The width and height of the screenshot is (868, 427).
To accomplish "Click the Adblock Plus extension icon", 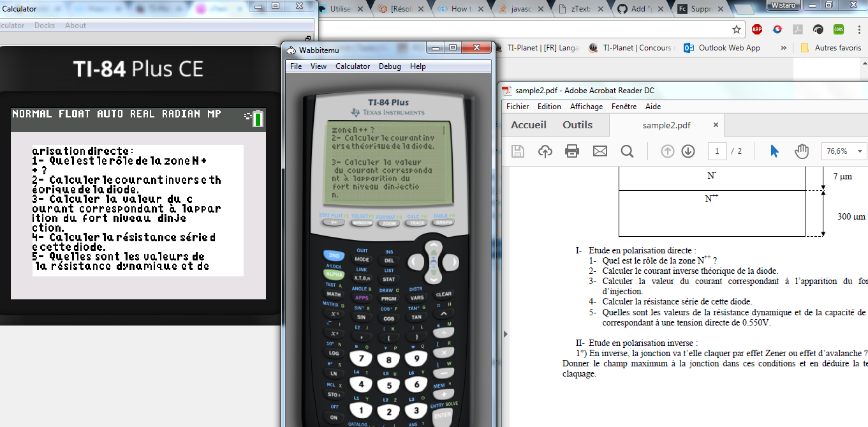I will (x=757, y=29).
